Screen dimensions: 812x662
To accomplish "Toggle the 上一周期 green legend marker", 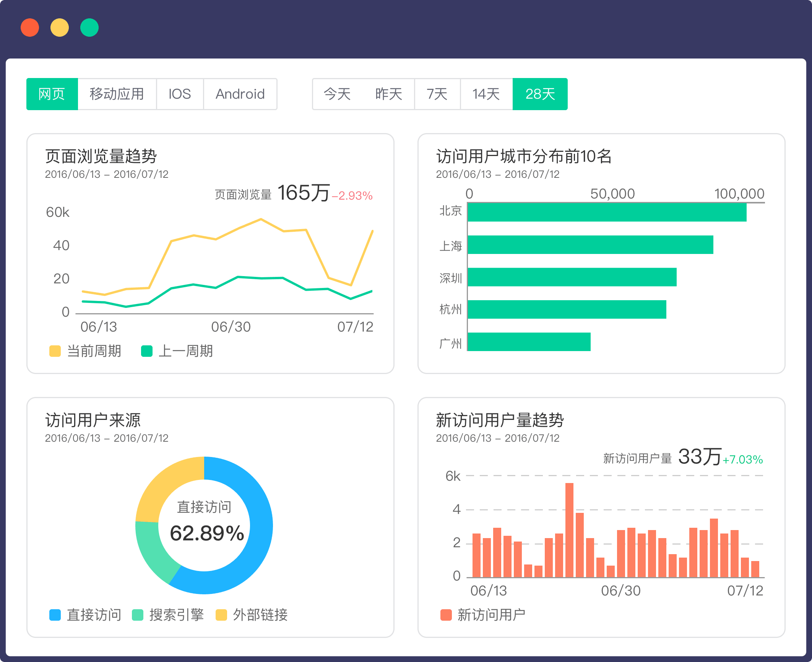I will (x=147, y=351).
